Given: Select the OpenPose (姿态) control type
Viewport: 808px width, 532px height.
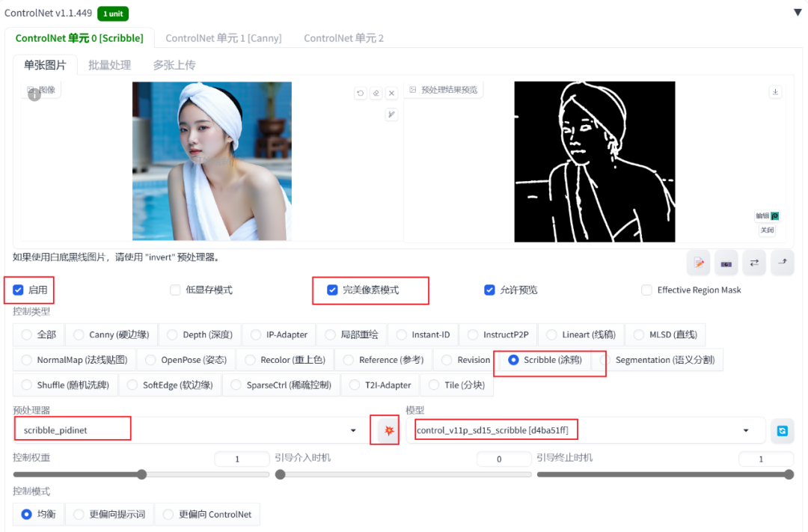Looking at the screenshot, I should click(x=186, y=360).
